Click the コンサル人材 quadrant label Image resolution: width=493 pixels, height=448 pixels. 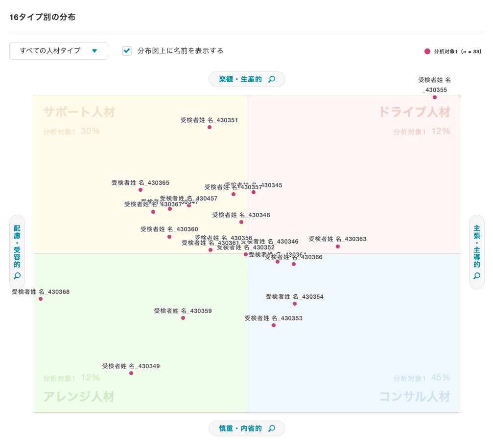(415, 397)
